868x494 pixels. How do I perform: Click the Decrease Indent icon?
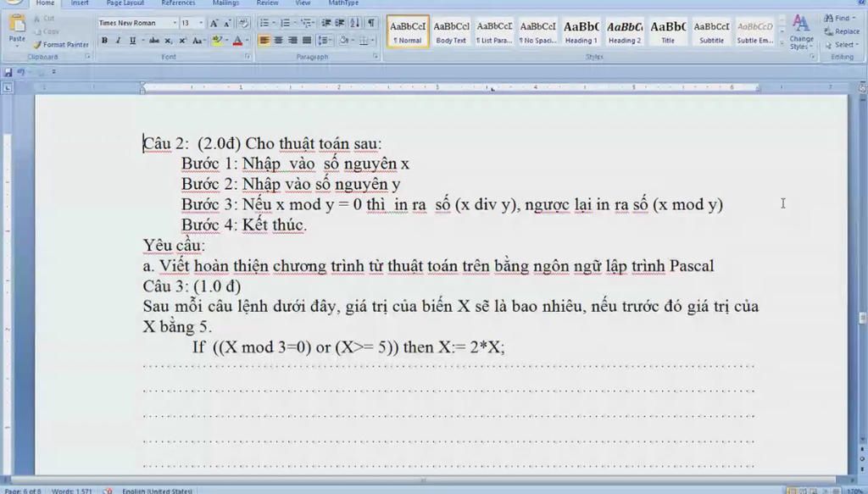point(326,23)
